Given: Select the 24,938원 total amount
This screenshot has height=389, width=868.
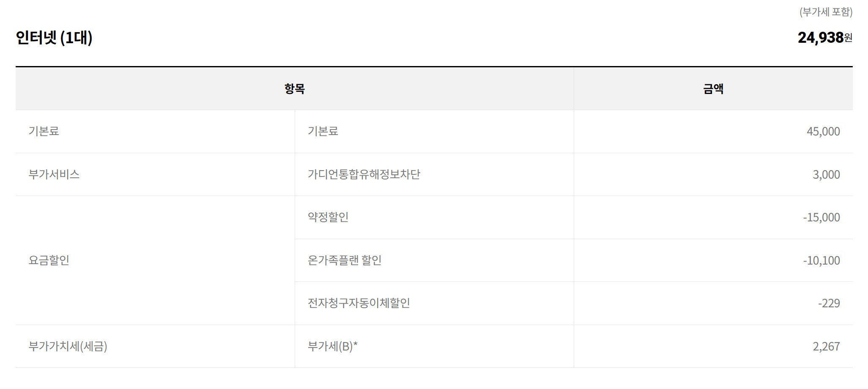Looking at the screenshot, I should (x=824, y=38).
